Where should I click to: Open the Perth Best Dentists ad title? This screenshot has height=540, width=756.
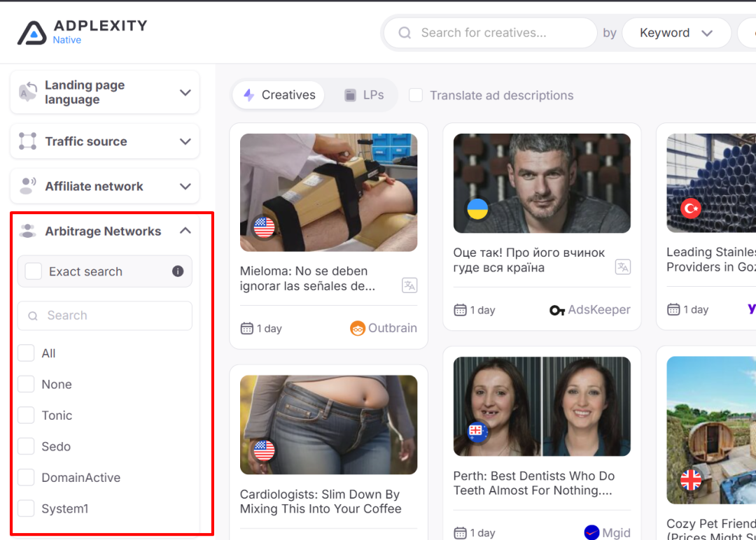[x=533, y=483]
